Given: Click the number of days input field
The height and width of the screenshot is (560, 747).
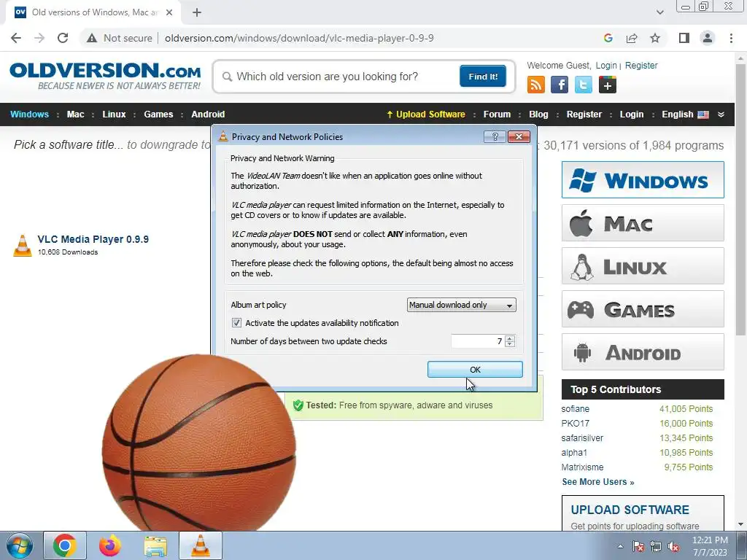Looking at the screenshot, I should click(477, 341).
